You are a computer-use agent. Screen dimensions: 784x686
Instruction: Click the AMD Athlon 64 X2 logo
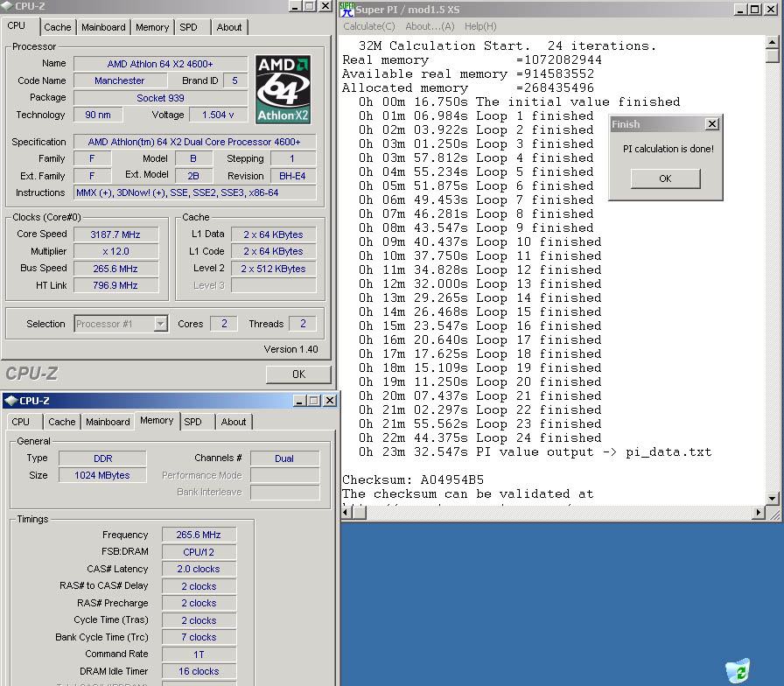(283, 89)
